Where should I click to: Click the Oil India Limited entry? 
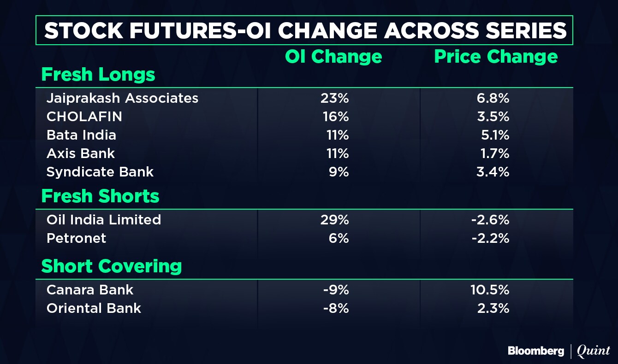pyautogui.click(x=104, y=220)
